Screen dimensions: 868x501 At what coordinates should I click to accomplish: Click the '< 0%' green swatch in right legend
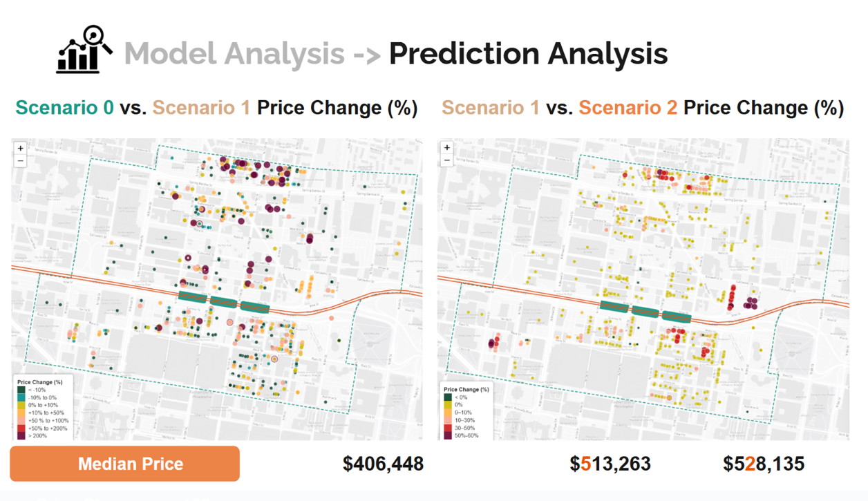[448, 397]
